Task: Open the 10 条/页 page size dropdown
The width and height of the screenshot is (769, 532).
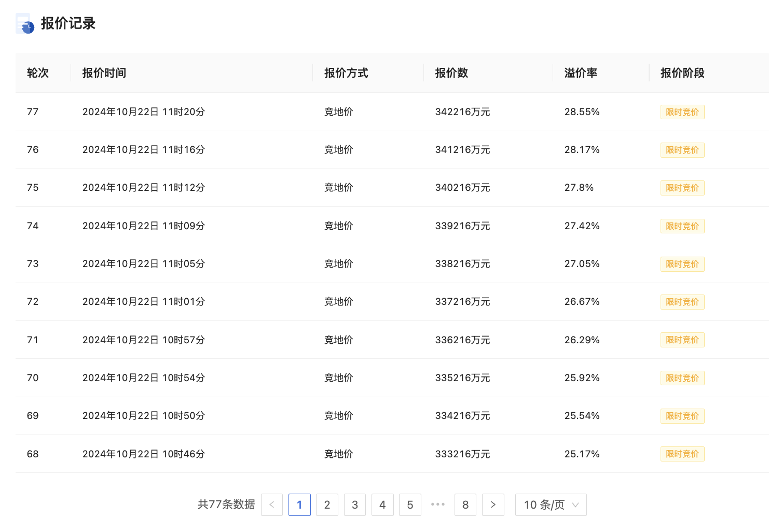Action: [x=551, y=505]
